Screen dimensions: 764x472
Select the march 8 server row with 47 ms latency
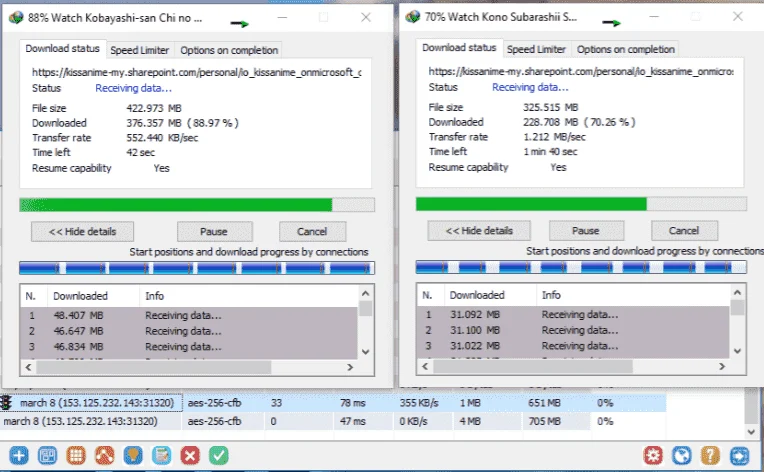[x=333, y=421]
